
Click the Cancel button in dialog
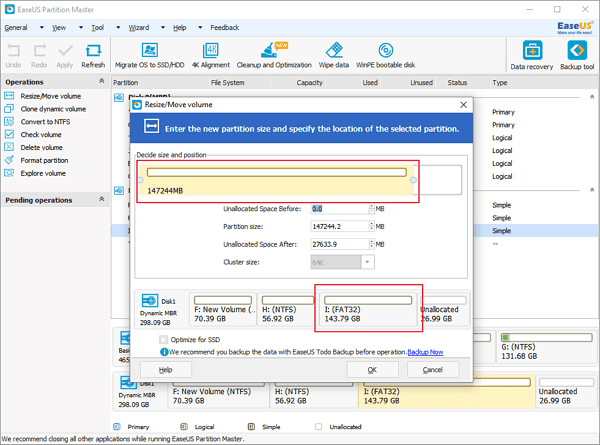(433, 370)
